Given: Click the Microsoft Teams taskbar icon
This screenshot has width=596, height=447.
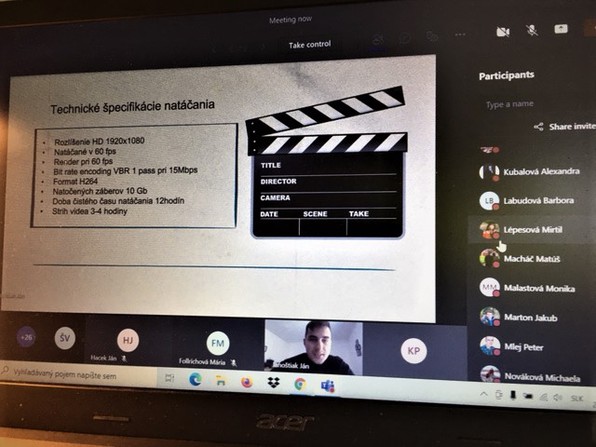Looking at the screenshot, I should point(328,386).
